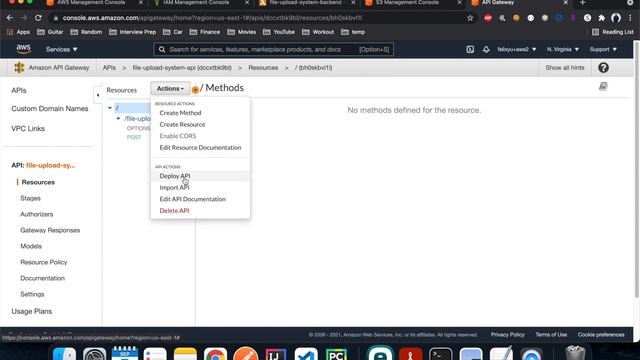The width and height of the screenshot is (640, 360).
Task: Click the help question mark icon
Action: click(x=603, y=68)
